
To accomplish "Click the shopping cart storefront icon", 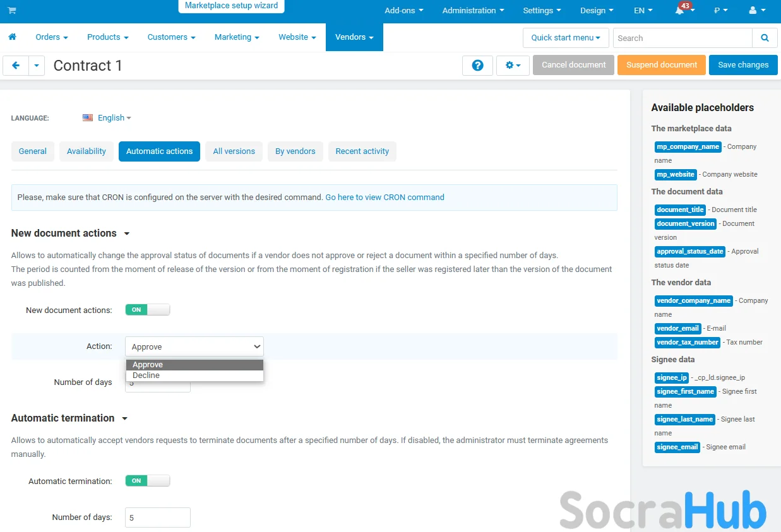I will tap(12, 11).
